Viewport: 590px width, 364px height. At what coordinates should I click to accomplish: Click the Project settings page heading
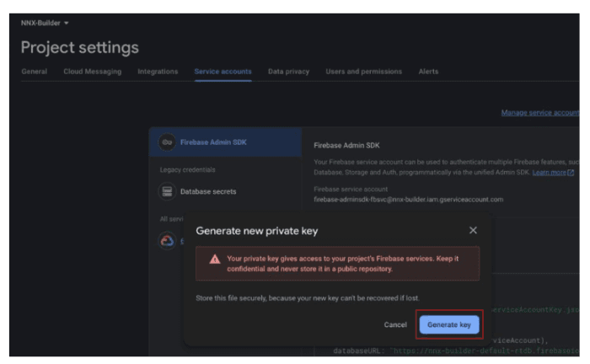point(80,48)
